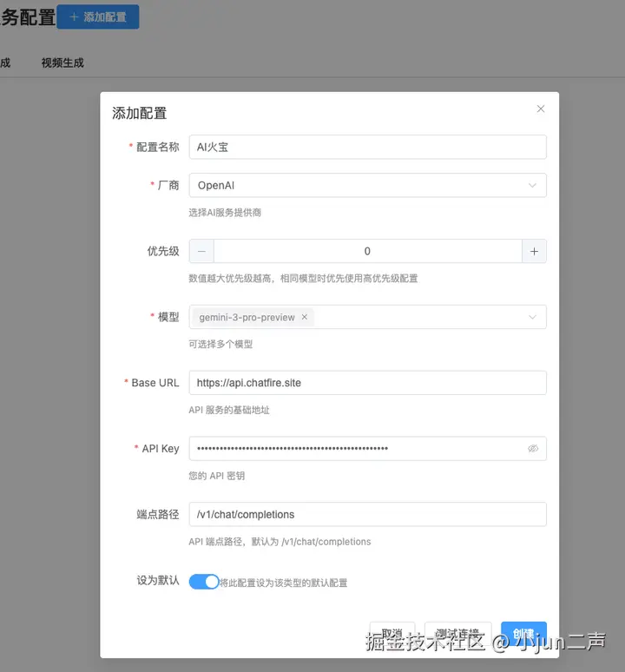Click the 可选择多个模型 hint text
Image resolution: width=625 pixels, height=672 pixels.
[x=220, y=344]
